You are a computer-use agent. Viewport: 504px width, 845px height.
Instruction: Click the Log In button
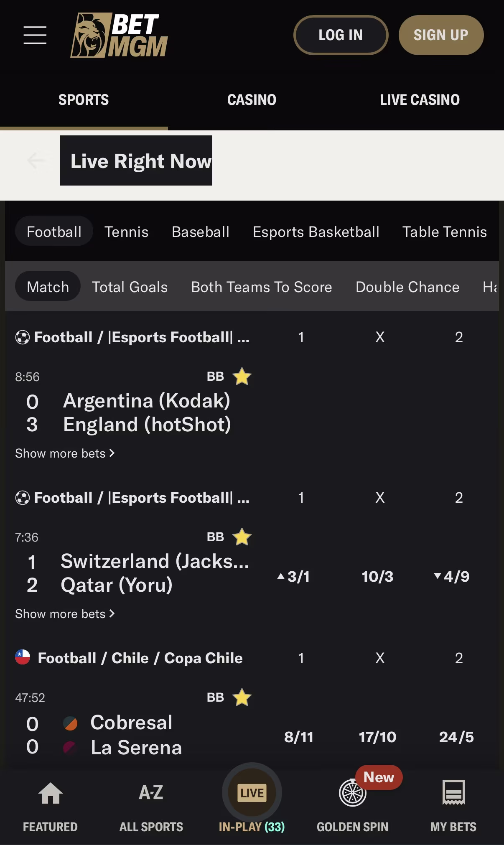click(341, 35)
